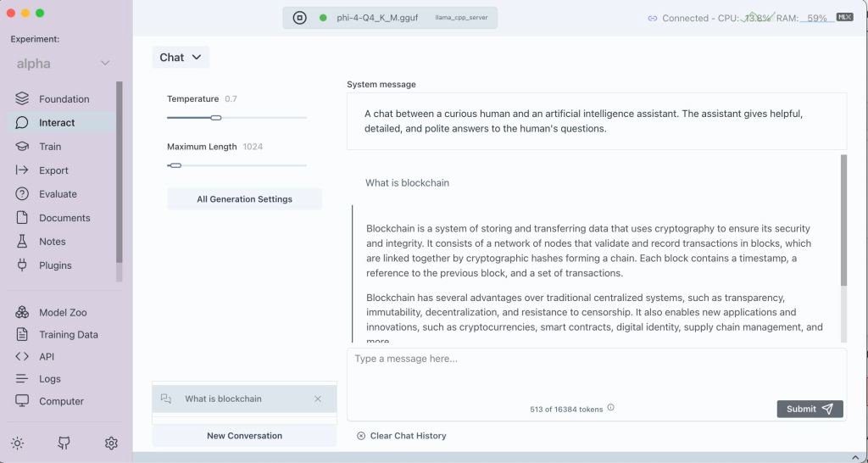Viewport: 868px width, 463px height.
Task: Click the Temperature 0.7 value
Action: tap(231, 98)
